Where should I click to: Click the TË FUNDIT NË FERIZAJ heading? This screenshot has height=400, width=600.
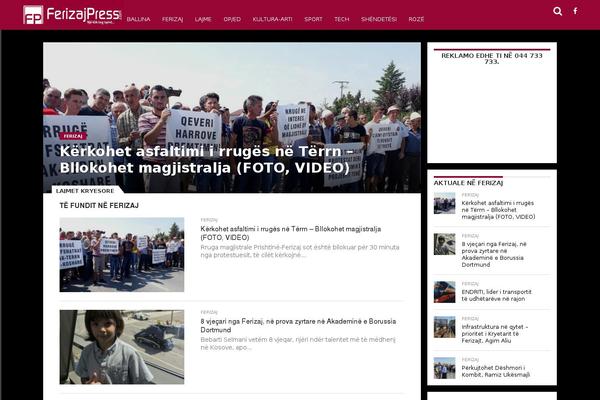point(99,206)
